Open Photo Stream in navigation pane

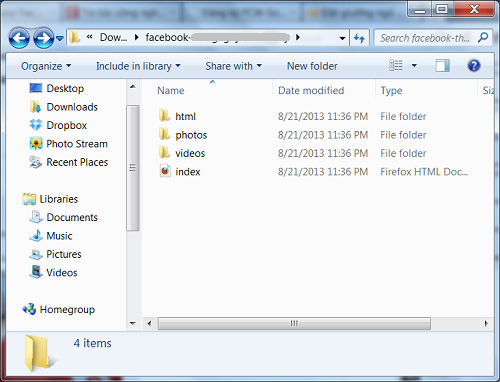(x=77, y=144)
